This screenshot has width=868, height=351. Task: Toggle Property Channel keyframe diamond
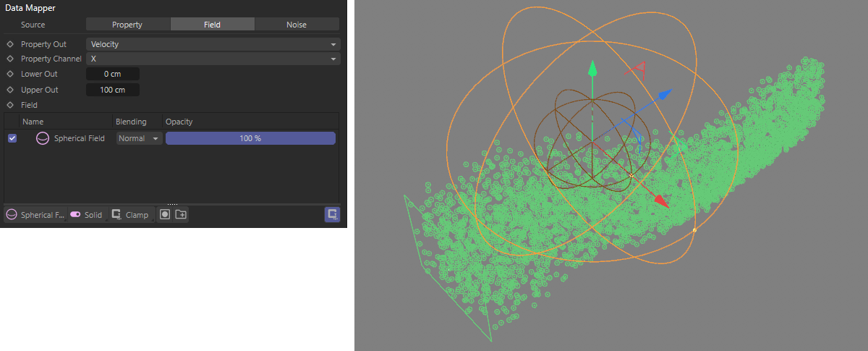click(x=10, y=59)
